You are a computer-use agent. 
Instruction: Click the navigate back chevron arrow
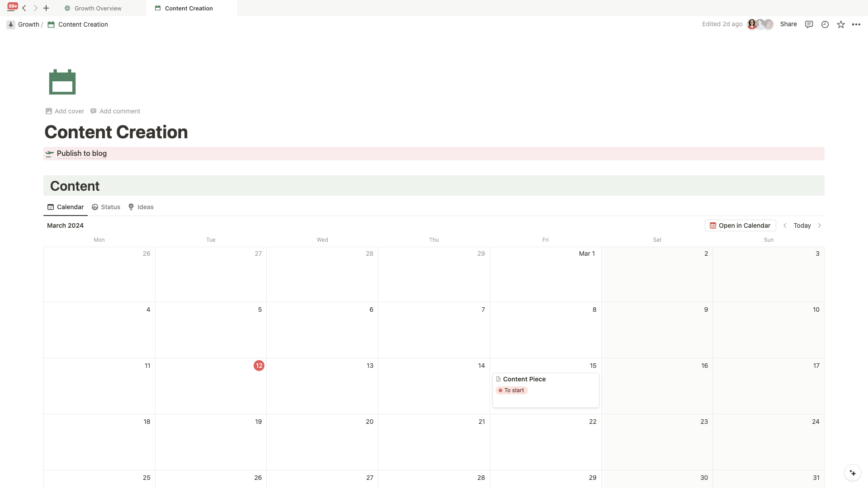coord(24,8)
